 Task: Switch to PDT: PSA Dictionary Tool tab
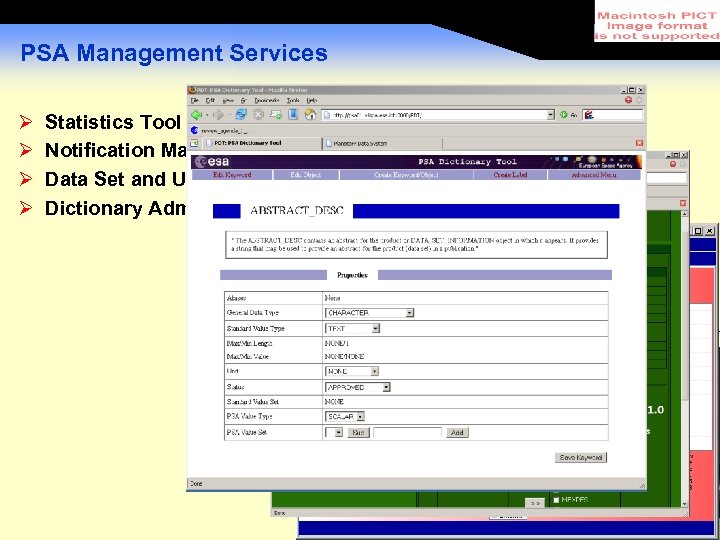click(x=262, y=143)
